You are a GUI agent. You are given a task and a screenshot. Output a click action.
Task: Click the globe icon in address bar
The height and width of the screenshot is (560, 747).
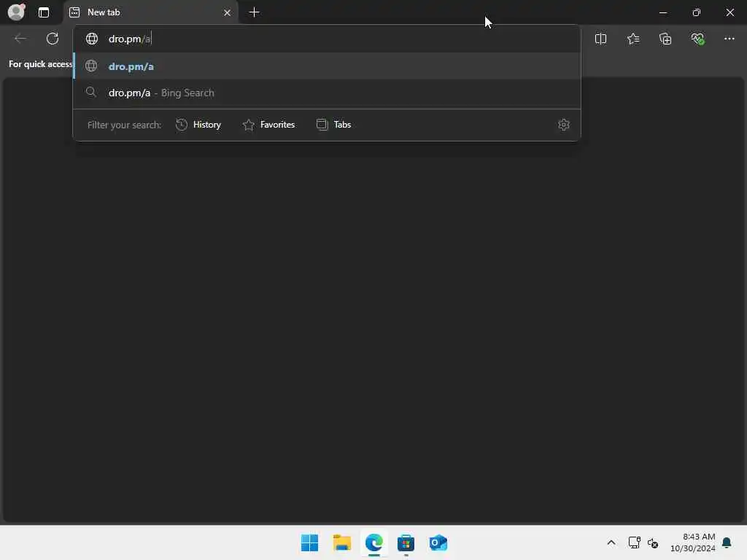92,39
